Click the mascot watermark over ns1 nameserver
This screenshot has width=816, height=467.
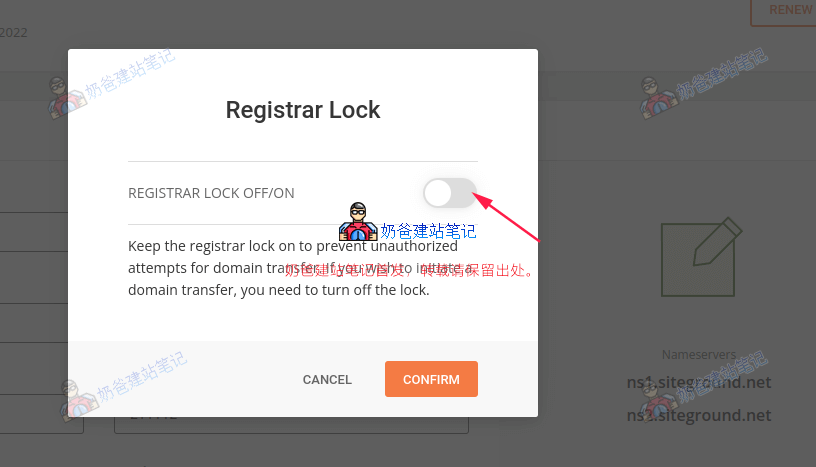click(x=659, y=399)
